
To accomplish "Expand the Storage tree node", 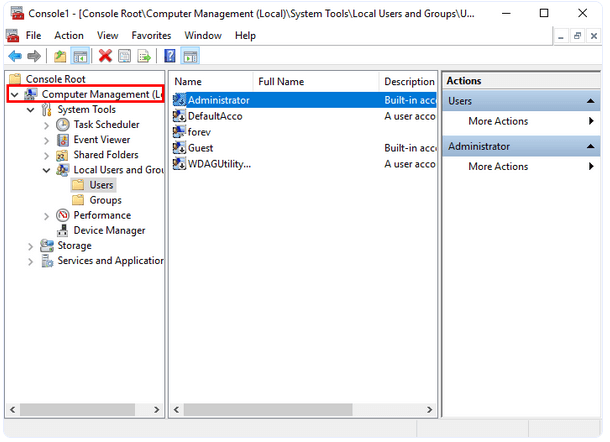I will pos(30,246).
